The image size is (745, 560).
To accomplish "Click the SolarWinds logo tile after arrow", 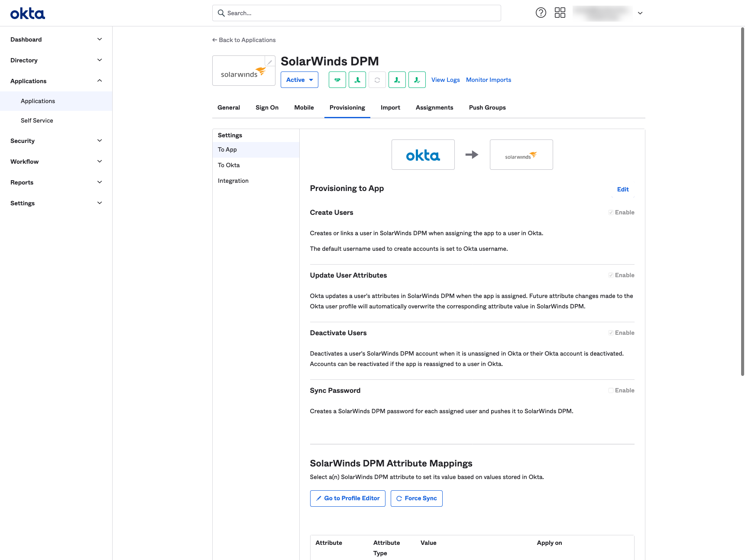I will pos(521,155).
